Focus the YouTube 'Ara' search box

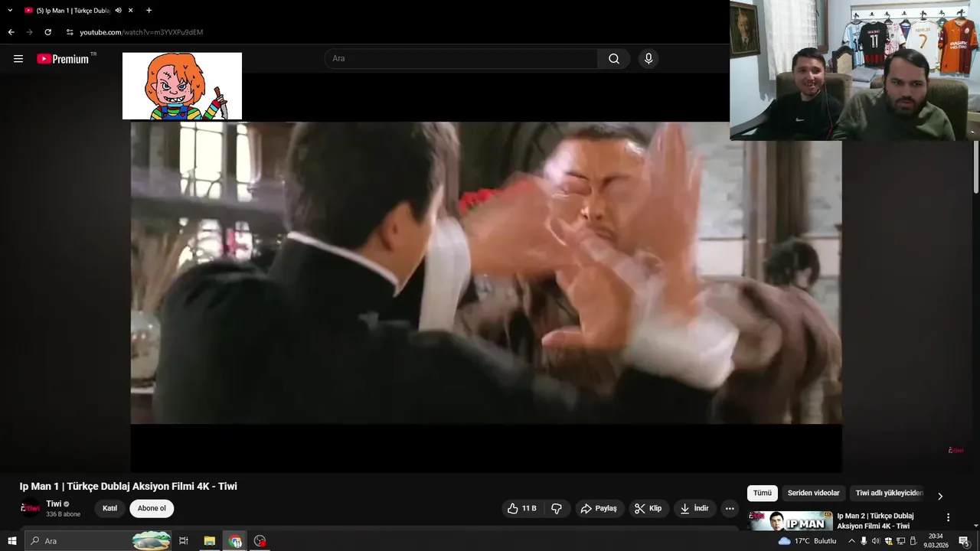click(461, 59)
